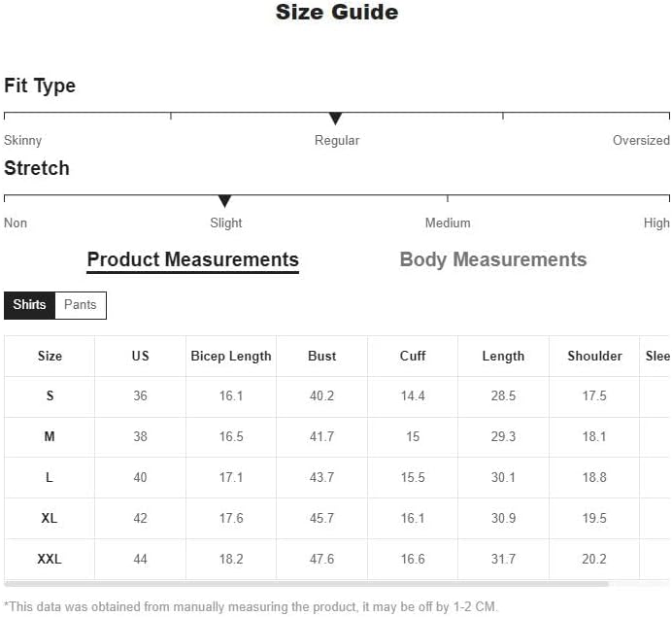The width and height of the screenshot is (672, 617).
Task: Click the Bicep Length column header
Action: pyautogui.click(x=231, y=357)
